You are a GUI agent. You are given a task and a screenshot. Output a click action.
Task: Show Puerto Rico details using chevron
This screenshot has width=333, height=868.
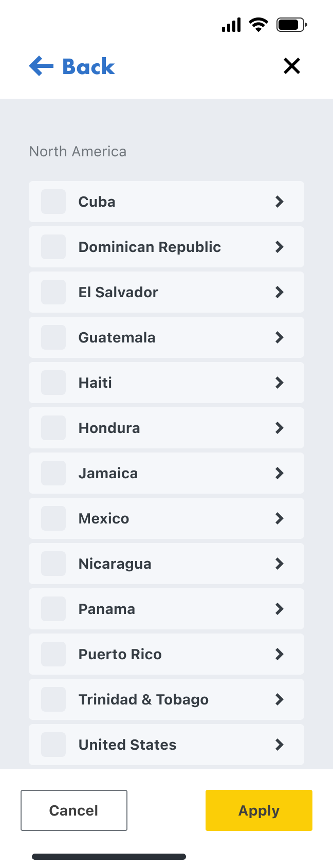click(x=280, y=654)
